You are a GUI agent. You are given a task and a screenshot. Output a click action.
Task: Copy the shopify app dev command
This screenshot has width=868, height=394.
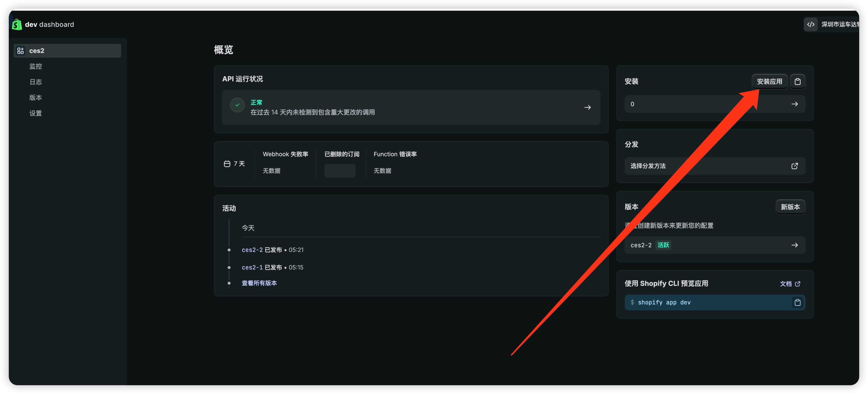point(797,302)
